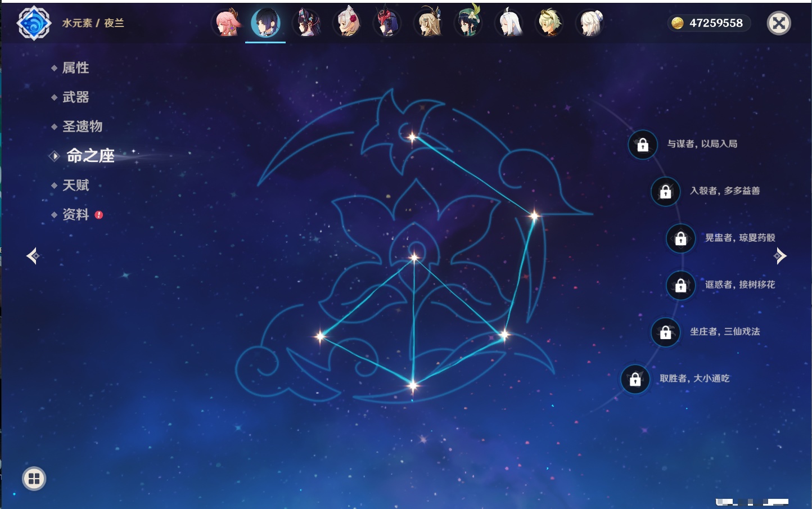Select the light-brown-haired avatar with teal bow
Image resolution: width=812 pixels, height=509 pixels.
(428, 23)
